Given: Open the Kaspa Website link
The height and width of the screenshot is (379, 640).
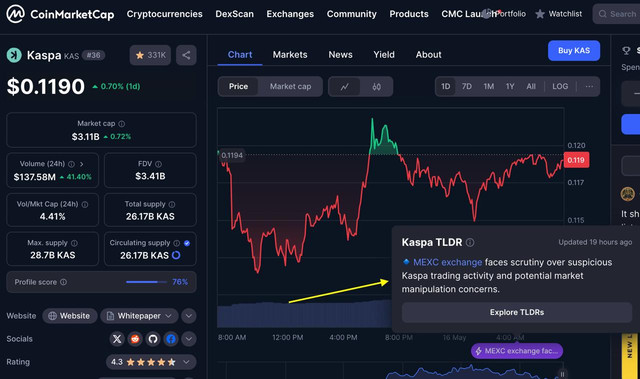Looking at the screenshot, I should coord(69,316).
